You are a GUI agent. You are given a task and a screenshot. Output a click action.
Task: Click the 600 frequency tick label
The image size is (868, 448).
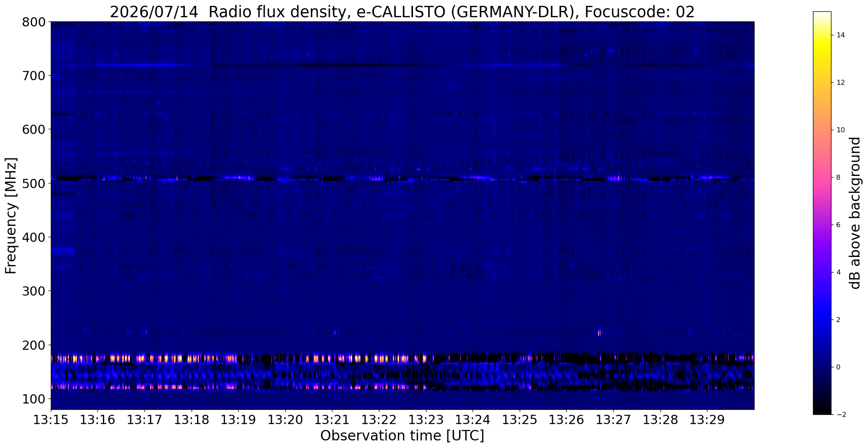tap(34, 129)
